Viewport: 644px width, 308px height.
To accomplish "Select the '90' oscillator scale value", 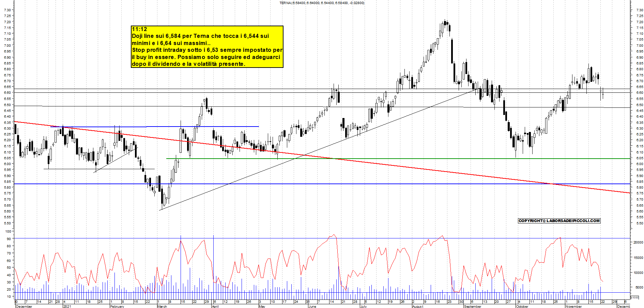I will [9, 239].
